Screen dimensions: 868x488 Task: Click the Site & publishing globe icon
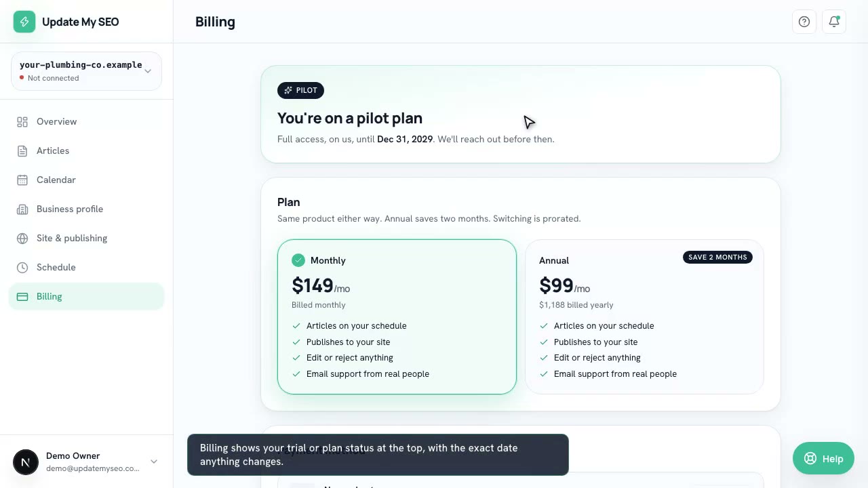coord(22,239)
